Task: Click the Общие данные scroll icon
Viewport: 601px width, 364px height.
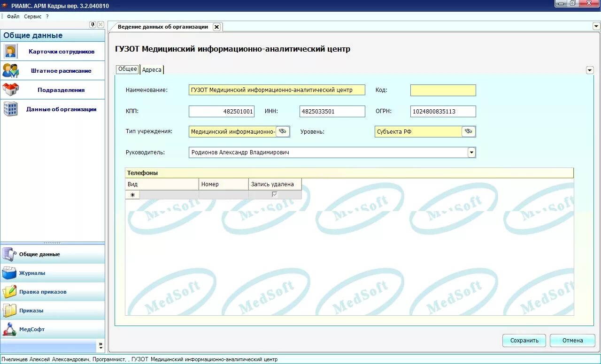Action: click(9, 254)
